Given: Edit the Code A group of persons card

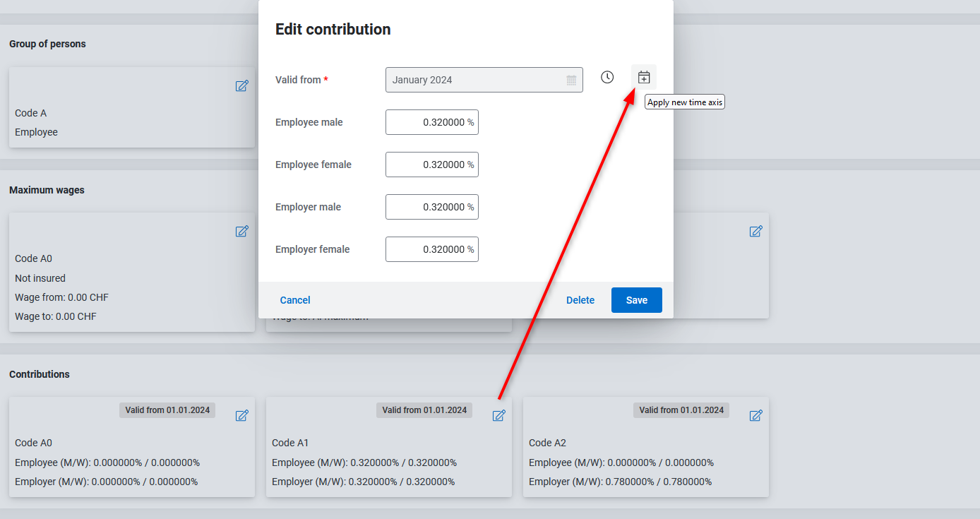Looking at the screenshot, I should [x=242, y=85].
